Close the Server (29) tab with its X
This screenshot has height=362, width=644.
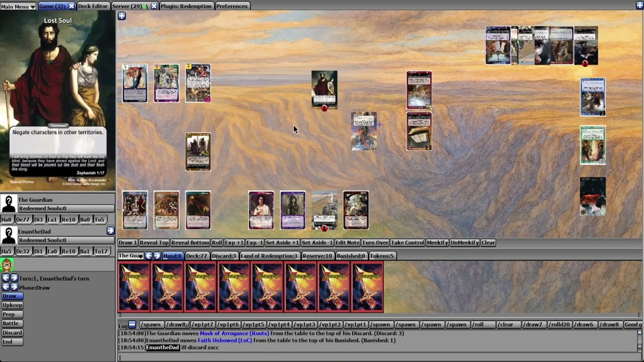coord(154,6)
